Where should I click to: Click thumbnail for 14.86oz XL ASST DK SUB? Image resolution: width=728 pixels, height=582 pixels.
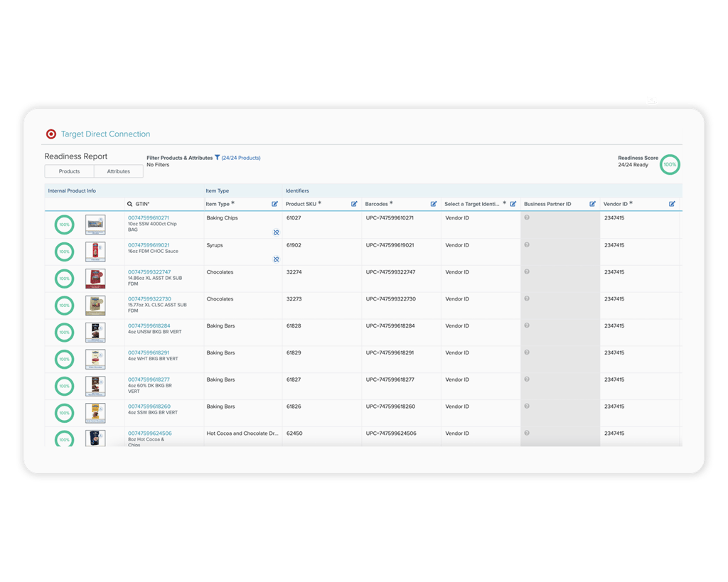click(96, 279)
